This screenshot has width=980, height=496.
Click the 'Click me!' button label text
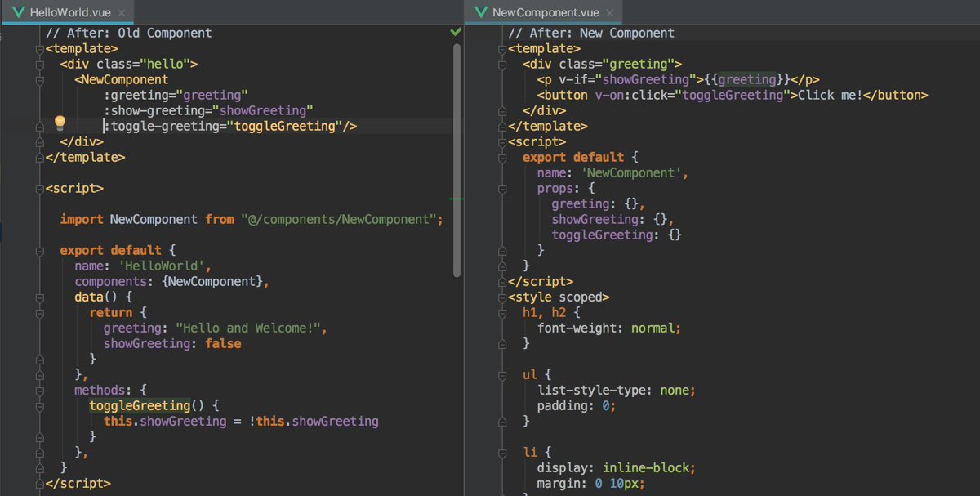click(830, 96)
